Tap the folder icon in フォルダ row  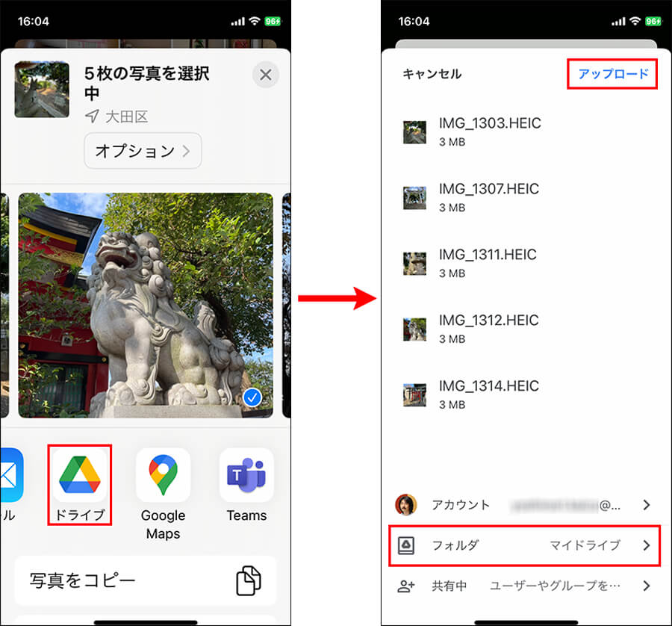click(405, 545)
